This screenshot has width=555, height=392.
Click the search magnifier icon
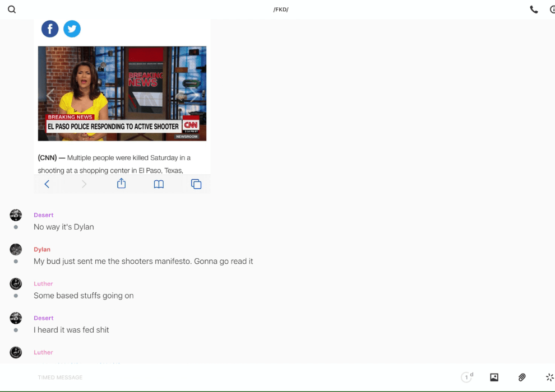(x=12, y=10)
